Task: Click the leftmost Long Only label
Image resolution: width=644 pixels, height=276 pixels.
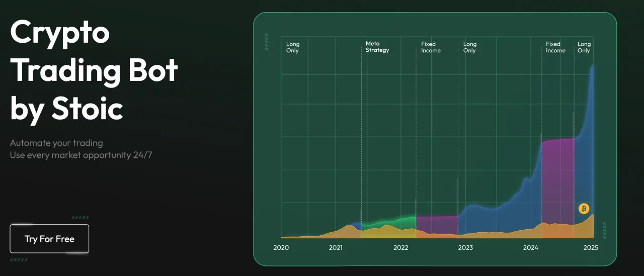Action: [x=293, y=47]
